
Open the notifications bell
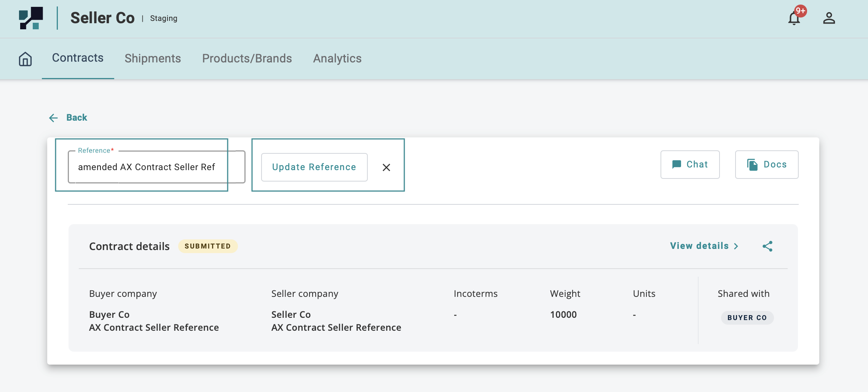(x=794, y=18)
